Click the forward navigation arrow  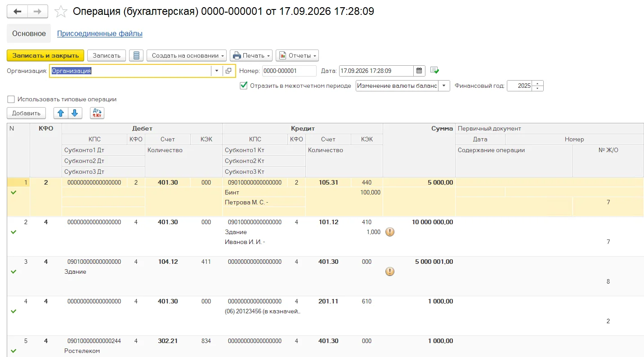click(38, 12)
